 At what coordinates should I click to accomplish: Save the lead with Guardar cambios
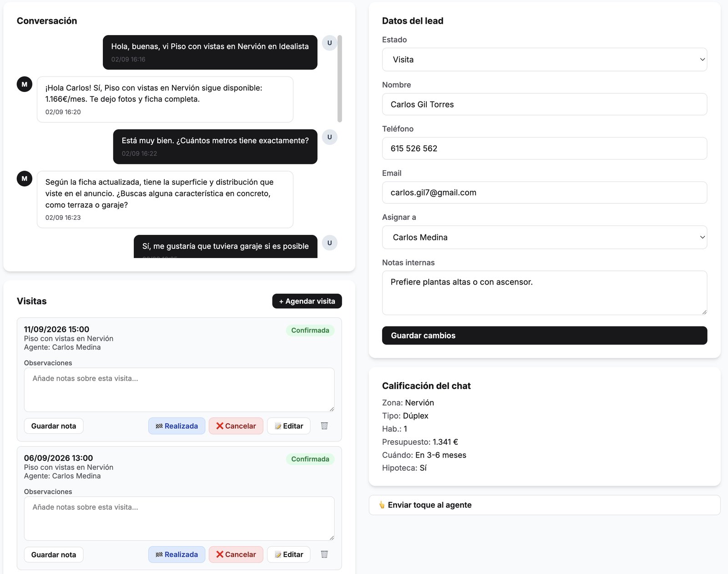[x=544, y=335]
